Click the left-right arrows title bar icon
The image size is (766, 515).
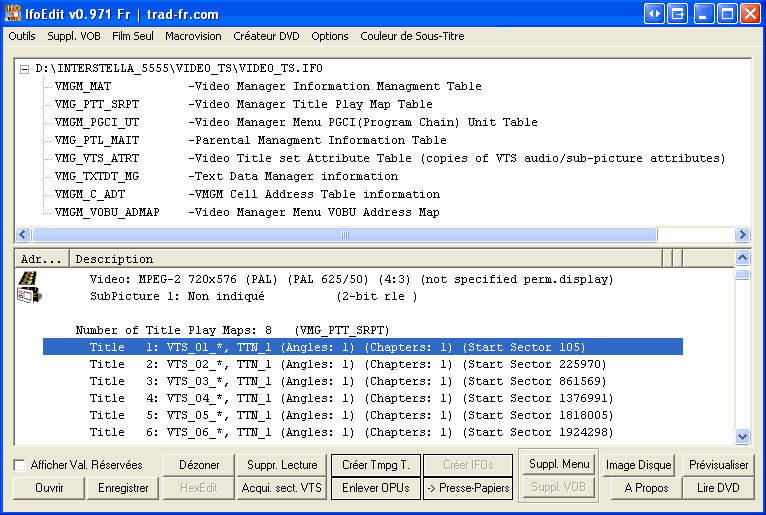(654, 13)
